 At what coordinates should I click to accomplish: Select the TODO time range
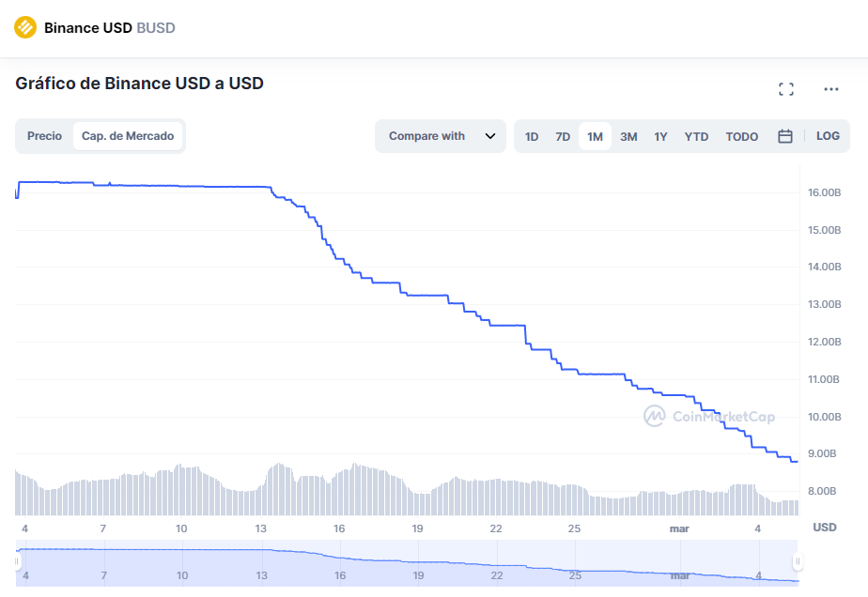(742, 137)
